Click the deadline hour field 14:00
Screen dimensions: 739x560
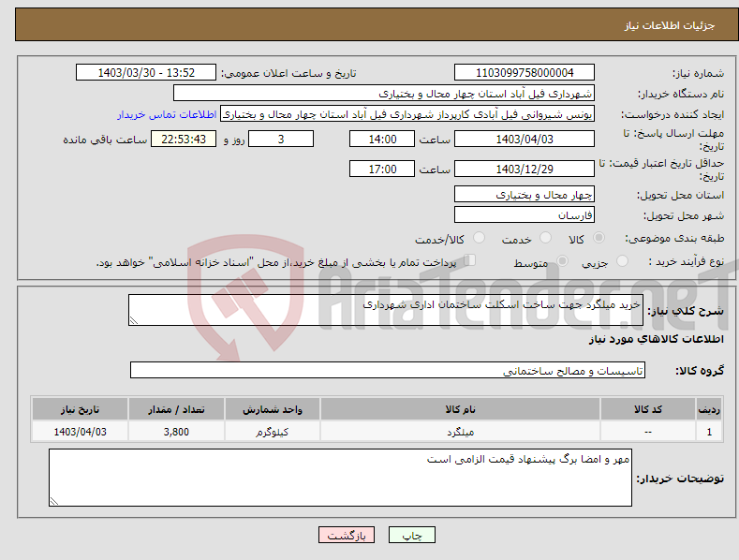[x=382, y=139]
